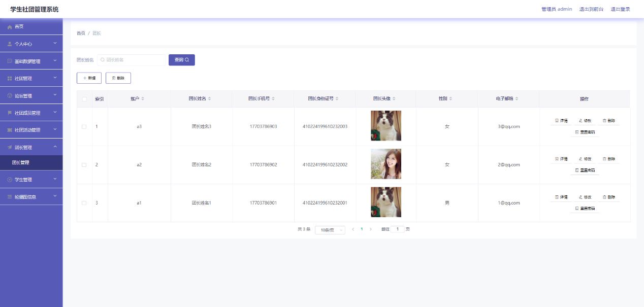The image size is (644, 307).
Task: Check the row checkbox for account a1
Action: pyautogui.click(x=84, y=203)
